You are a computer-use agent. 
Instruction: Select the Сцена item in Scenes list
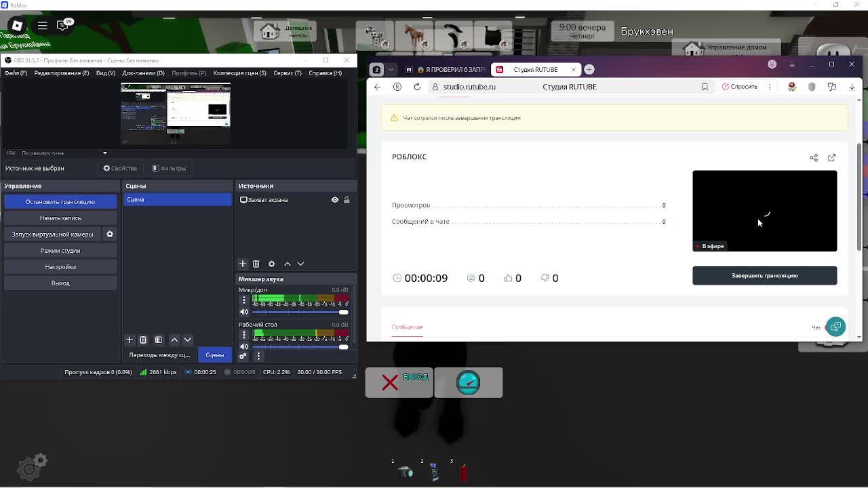[x=178, y=200]
